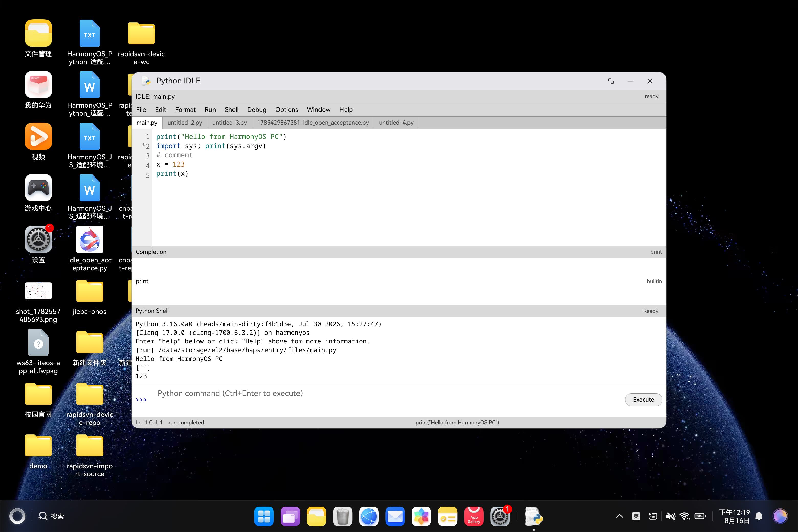Click the muted volume icon in tray
This screenshot has width=798, height=532.
point(670,516)
